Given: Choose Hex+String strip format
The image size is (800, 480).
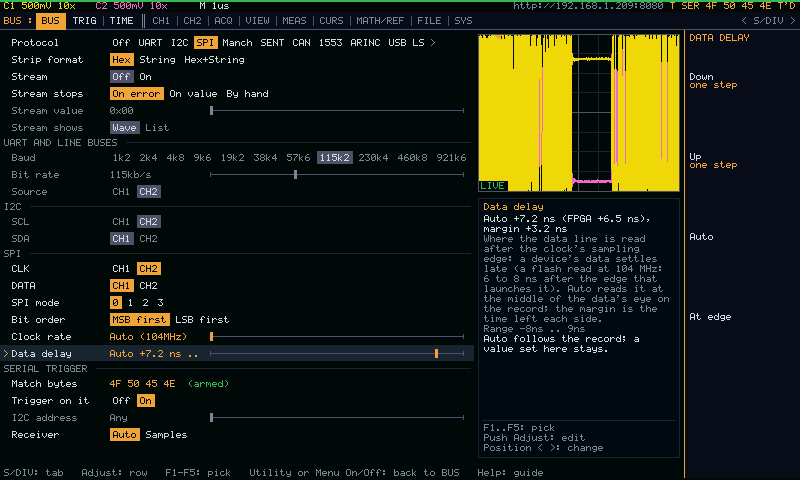Looking at the screenshot, I should point(214,60).
